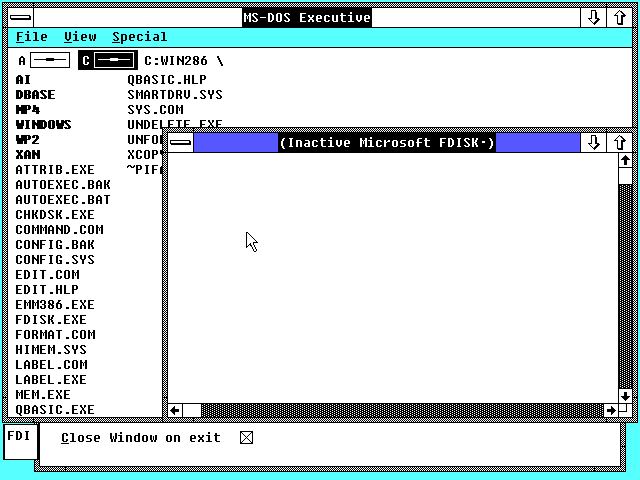Select file QBASIC.EXE
The width and height of the screenshot is (640, 480).
(x=55, y=409)
